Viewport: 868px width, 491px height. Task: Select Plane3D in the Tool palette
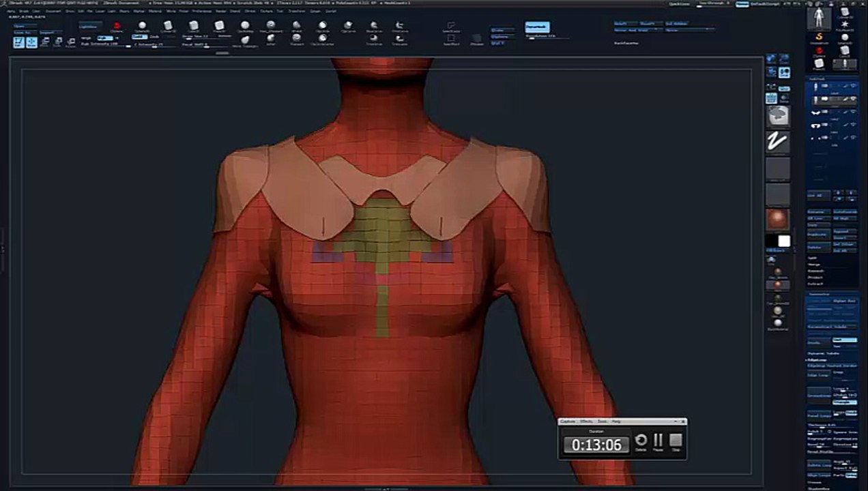click(819, 63)
